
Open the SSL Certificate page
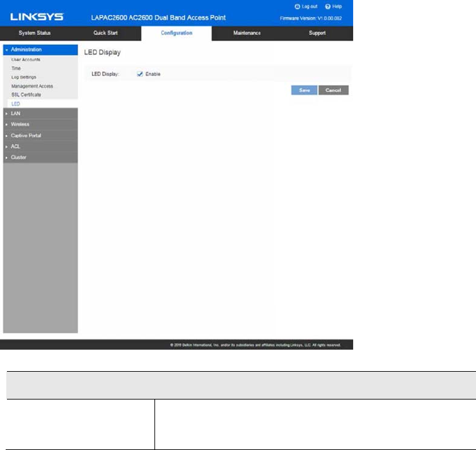click(26, 95)
